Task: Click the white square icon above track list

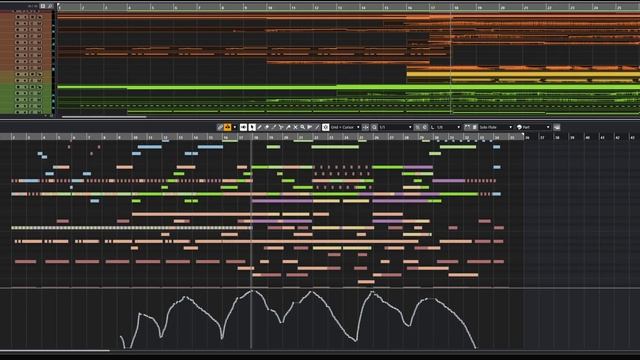Action: pyautogui.click(x=42, y=6)
